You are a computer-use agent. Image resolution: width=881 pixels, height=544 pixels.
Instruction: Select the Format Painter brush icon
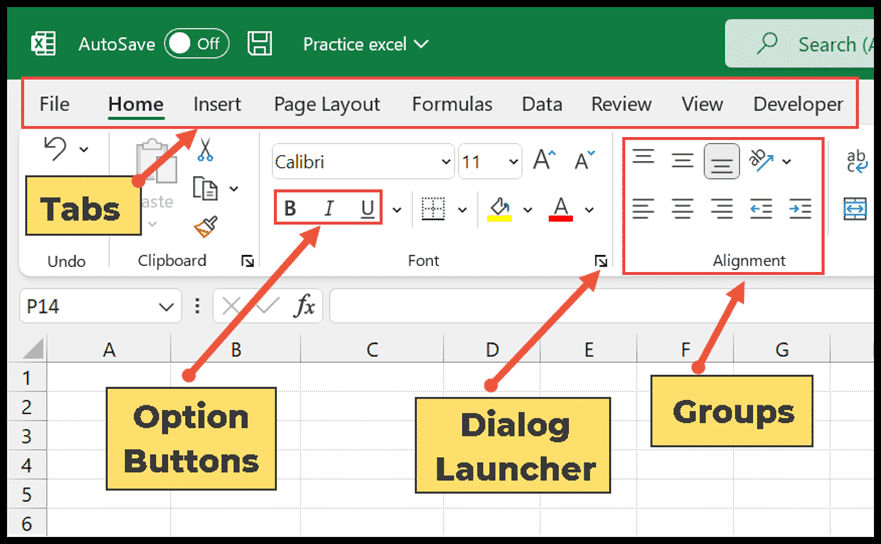click(x=206, y=227)
